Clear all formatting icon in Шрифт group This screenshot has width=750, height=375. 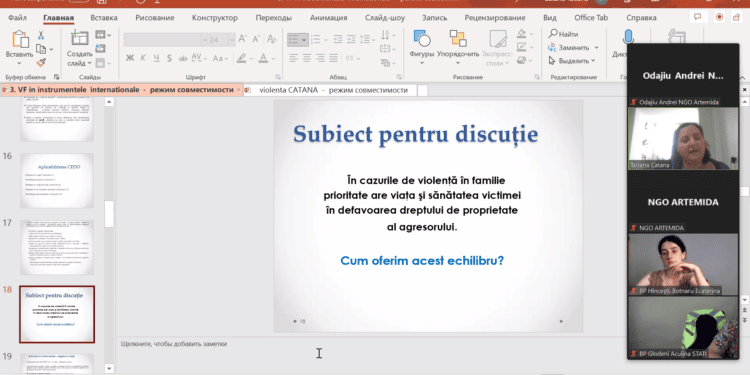click(x=272, y=39)
